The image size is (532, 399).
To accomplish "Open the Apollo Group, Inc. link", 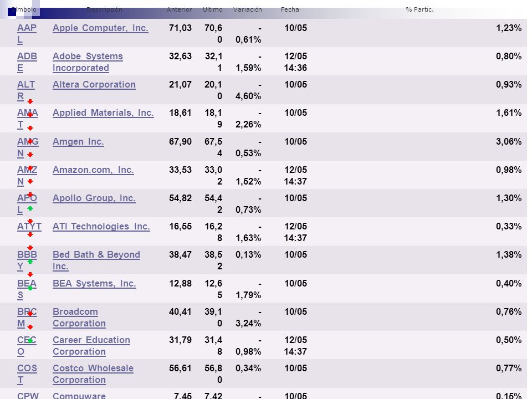I will tap(94, 198).
